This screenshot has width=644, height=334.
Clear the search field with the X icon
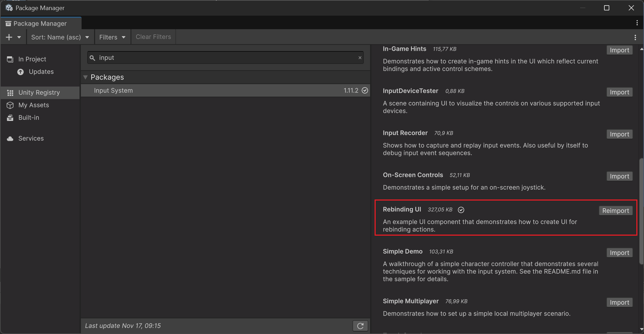coord(360,58)
